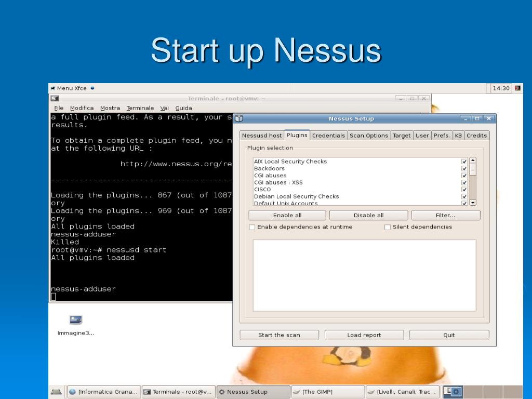Image resolution: width=532 pixels, height=399 pixels.
Task: Check the Silent dependencies option
Action: 388,228
